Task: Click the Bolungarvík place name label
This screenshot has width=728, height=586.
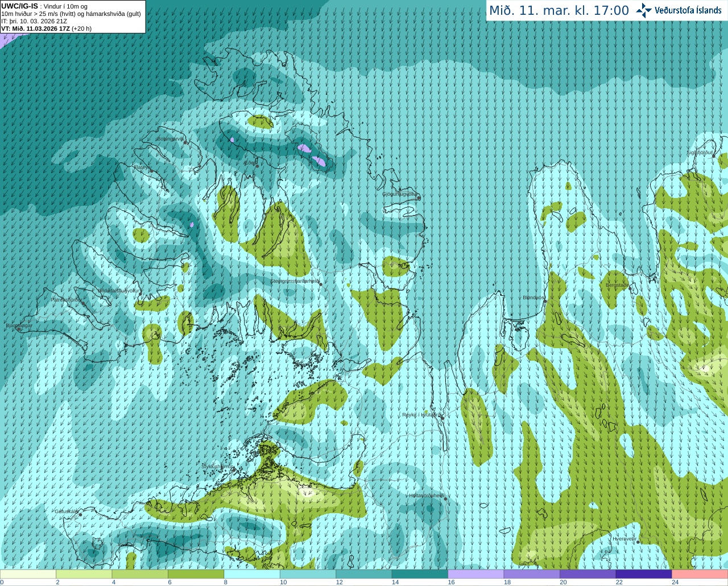Action: click(x=170, y=139)
